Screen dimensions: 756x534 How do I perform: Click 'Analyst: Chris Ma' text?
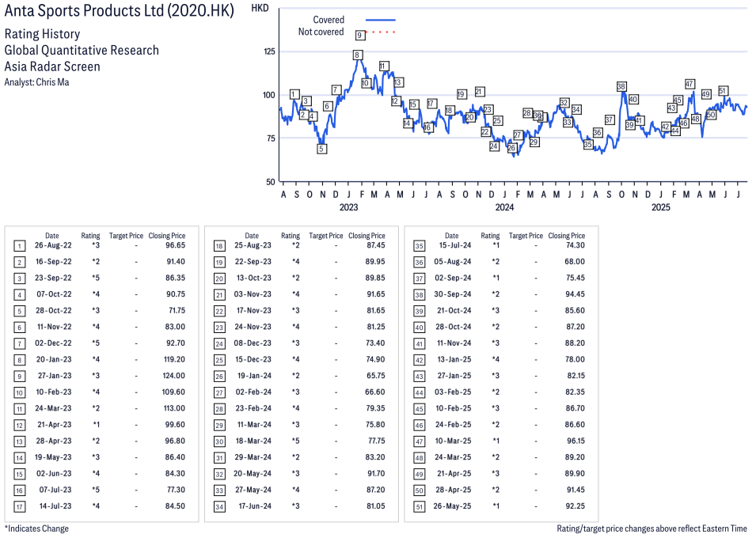pos(36,82)
